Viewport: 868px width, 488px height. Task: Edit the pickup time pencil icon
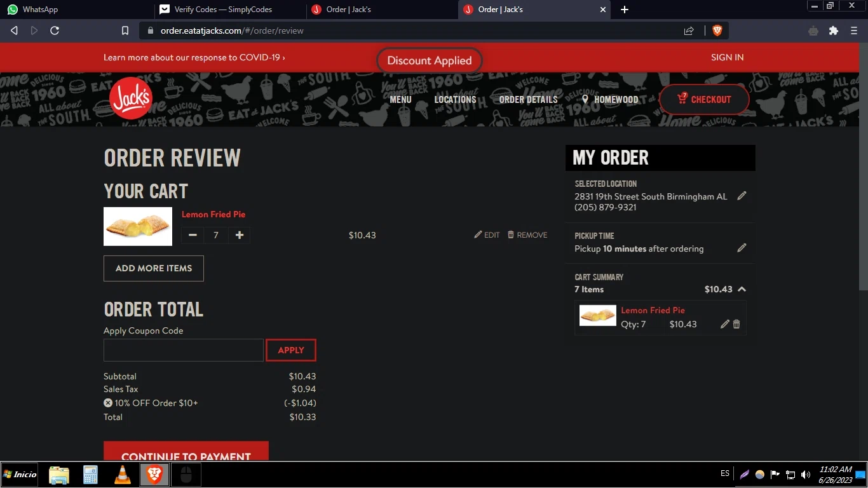click(742, 248)
